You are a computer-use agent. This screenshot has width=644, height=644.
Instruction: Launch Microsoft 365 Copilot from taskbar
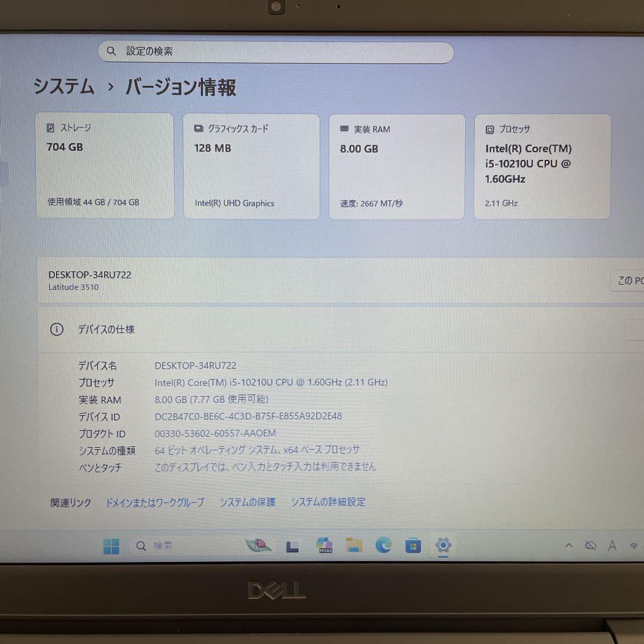point(324,546)
